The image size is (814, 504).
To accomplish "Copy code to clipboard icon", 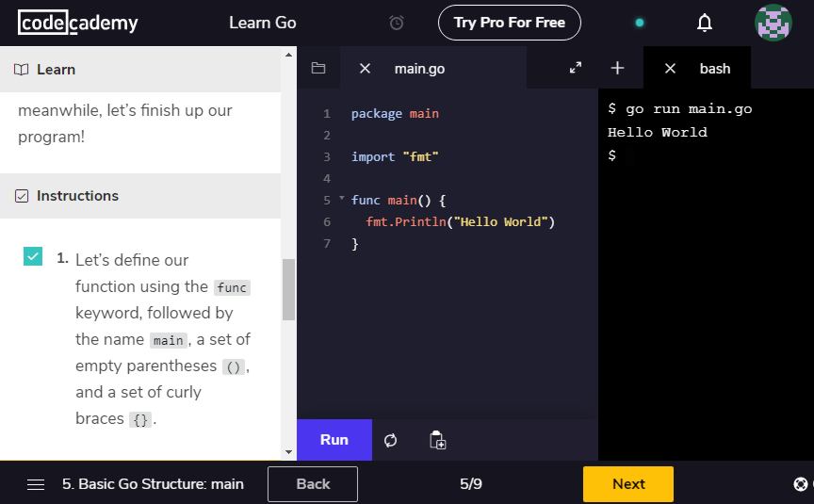I will [438, 440].
